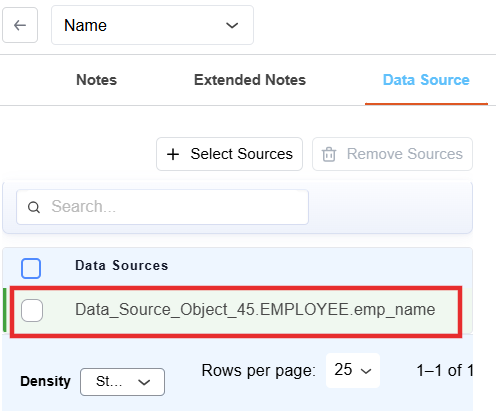Click the Select Sources button
This screenshot has height=411, width=496.
tap(230, 154)
